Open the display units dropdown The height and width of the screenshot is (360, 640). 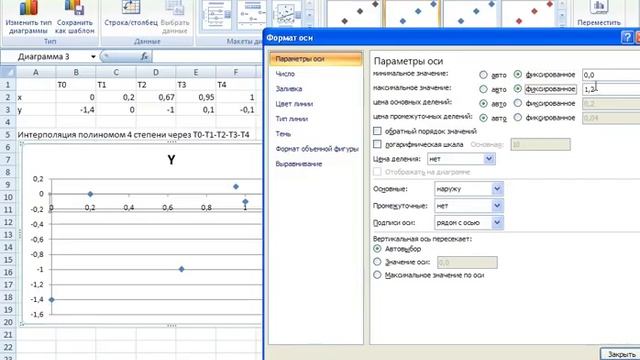click(489, 159)
